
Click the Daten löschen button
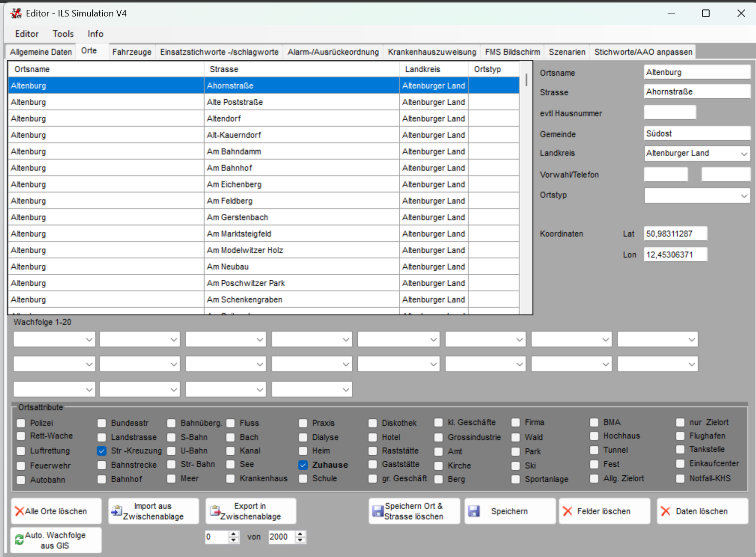703,511
